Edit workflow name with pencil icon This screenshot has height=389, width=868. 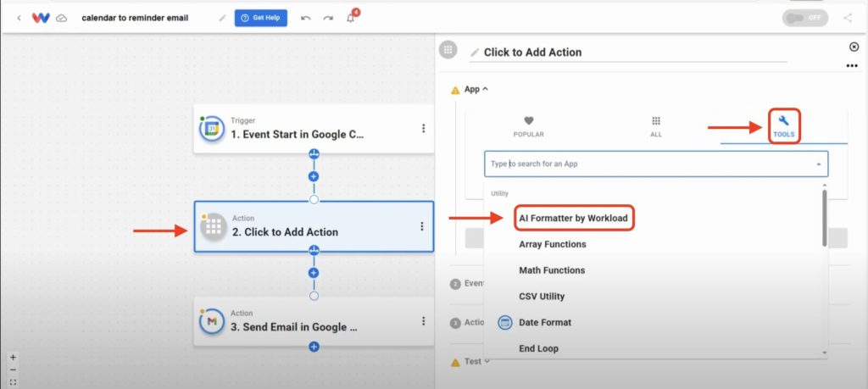[223, 18]
